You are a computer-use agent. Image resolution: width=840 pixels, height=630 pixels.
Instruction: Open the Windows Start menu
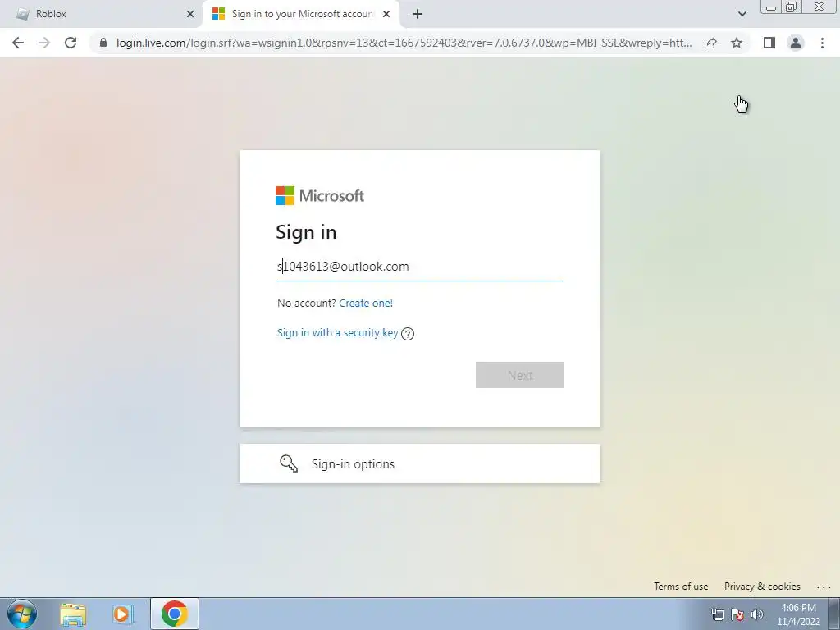click(x=22, y=614)
